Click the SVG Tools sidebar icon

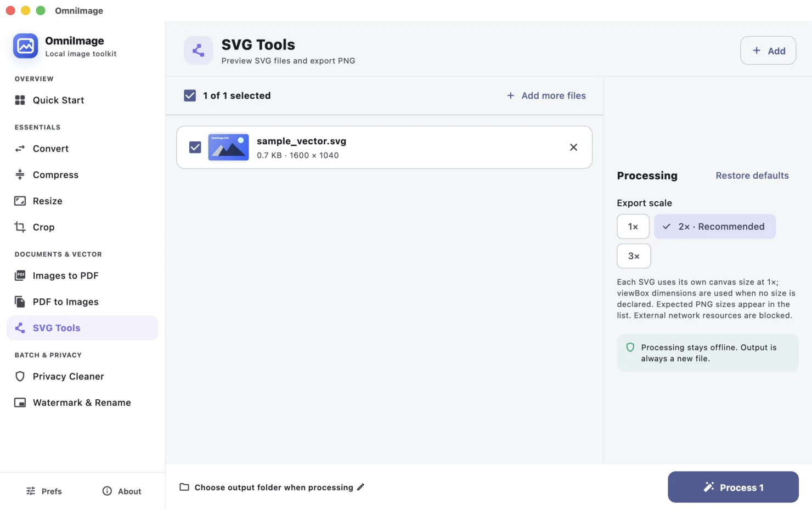pos(20,328)
